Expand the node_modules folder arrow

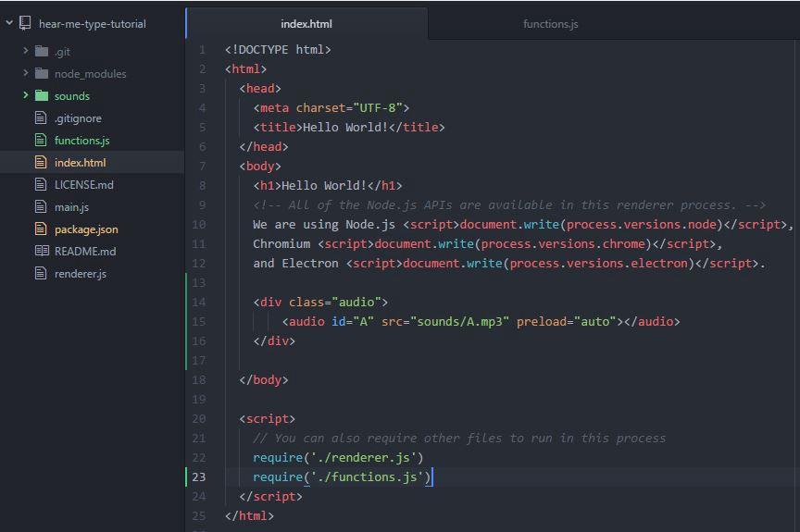[x=26, y=73]
